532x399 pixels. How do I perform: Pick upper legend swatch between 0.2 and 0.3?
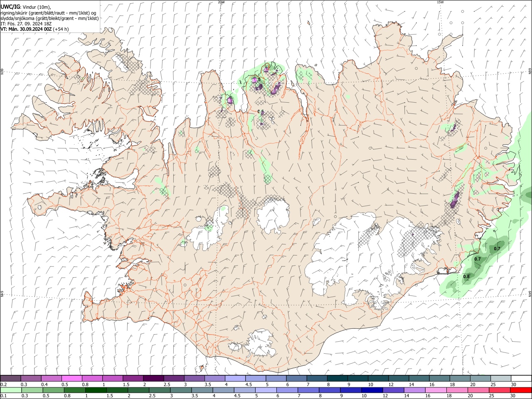coord(10,379)
